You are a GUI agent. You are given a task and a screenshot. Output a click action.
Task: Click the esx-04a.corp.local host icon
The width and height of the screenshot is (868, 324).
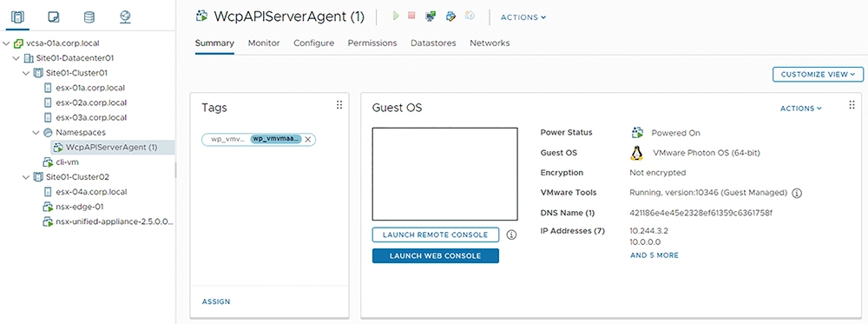click(x=48, y=192)
